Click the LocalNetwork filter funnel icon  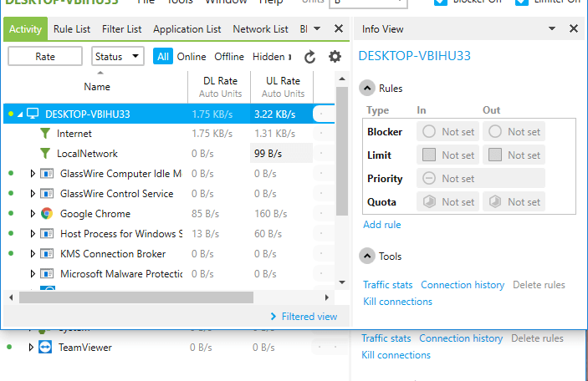tap(45, 153)
